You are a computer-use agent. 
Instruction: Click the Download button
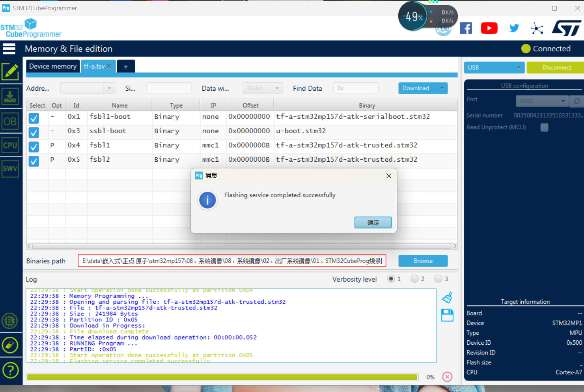click(416, 88)
